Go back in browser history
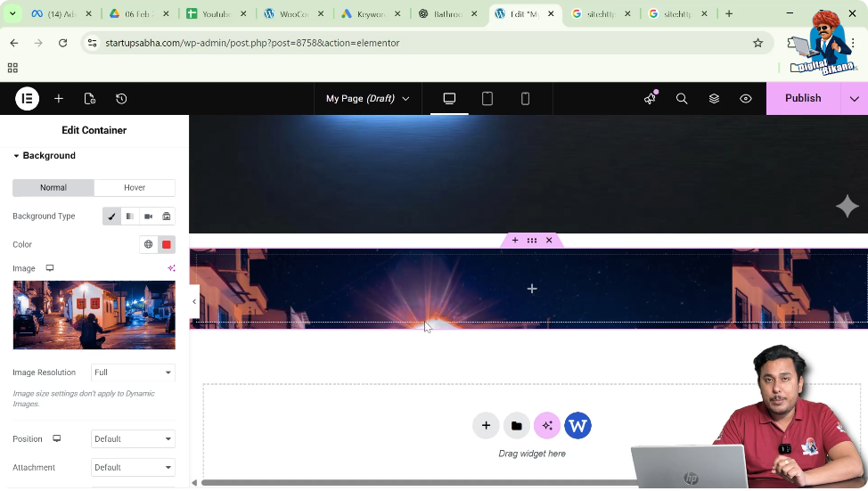 pos(14,43)
